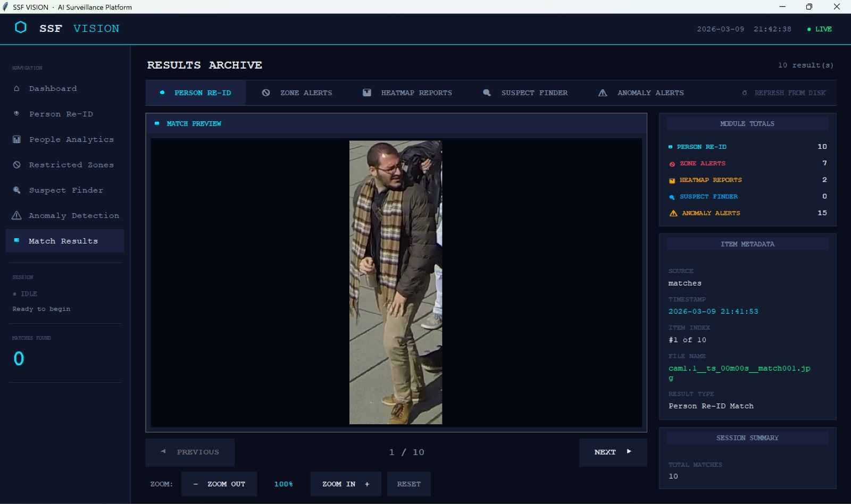Click the Anomaly Alerts warning icon showing 15
Viewport: 851px width, 504px height.
pos(672,213)
